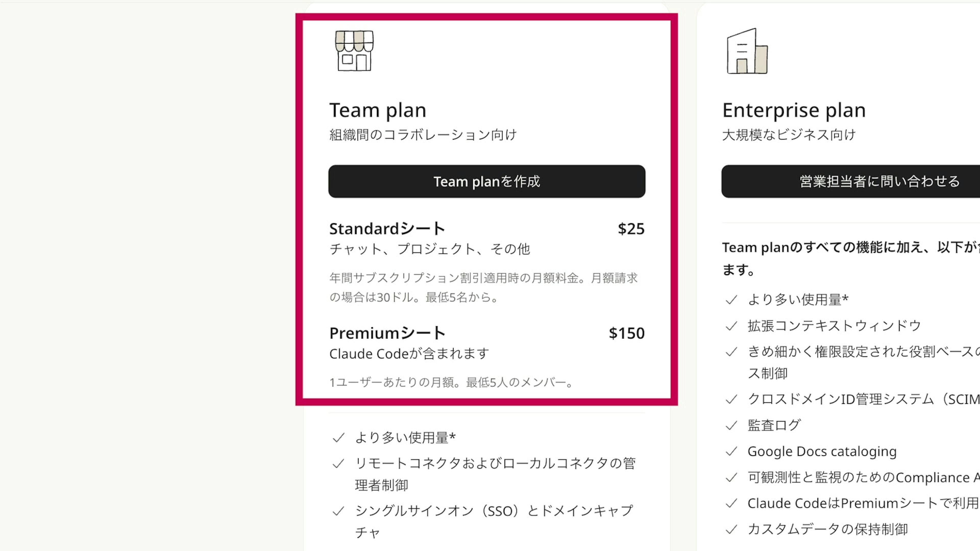This screenshot has height=551, width=980.
Task: Click checkmark beside シングルサインオン（SSO） feature
Action: (338, 511)
